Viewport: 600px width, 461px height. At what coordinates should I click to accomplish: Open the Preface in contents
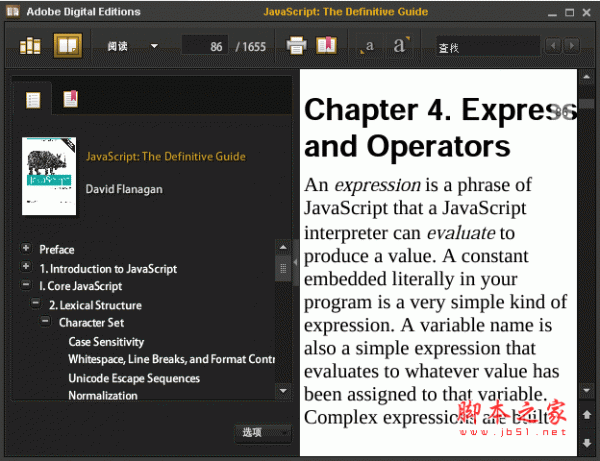point(57,249)
